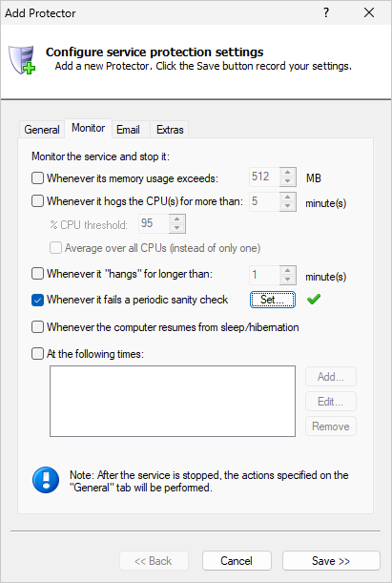Click the shield protector icon in the header
The image size is (392, 583).
click(x=22, y=59)
